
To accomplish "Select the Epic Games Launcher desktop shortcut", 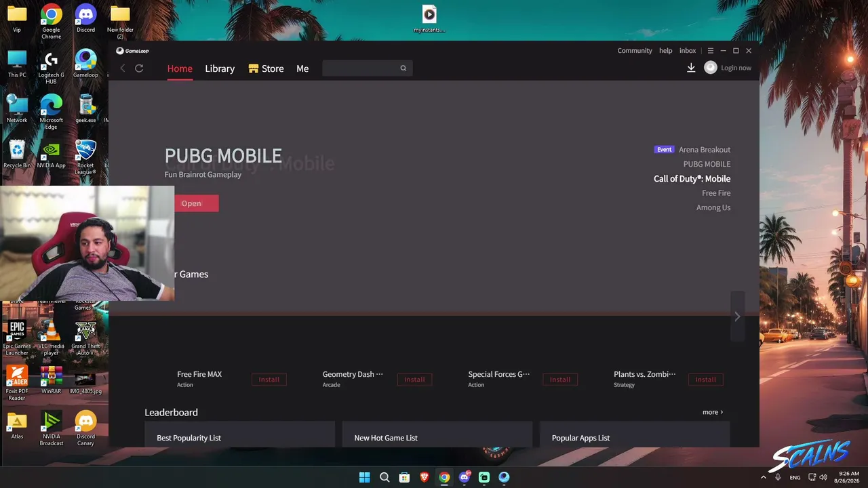I will [x=17, y=338].
